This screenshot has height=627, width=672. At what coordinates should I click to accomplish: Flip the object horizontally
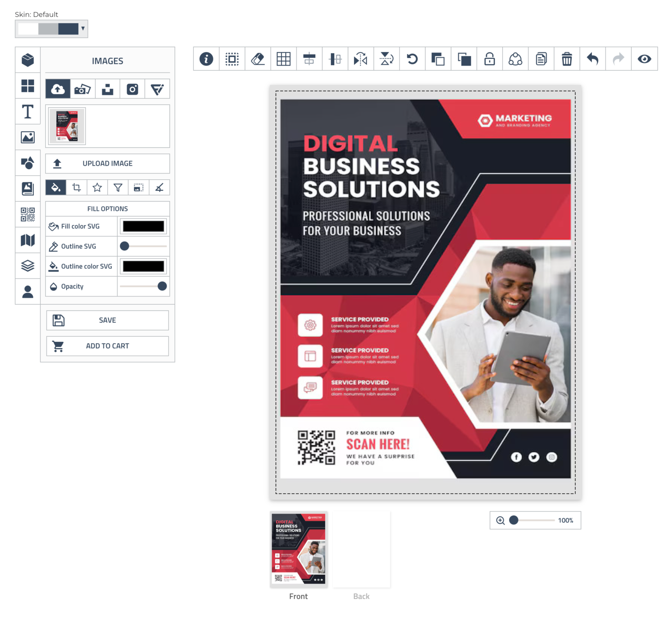click(360, 59)
